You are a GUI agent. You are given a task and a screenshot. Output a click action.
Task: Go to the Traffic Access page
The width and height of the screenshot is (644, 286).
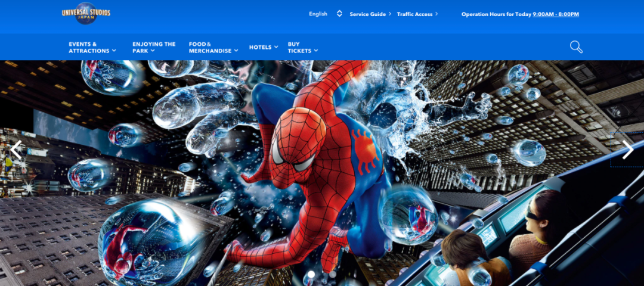(x=414, y=14)
